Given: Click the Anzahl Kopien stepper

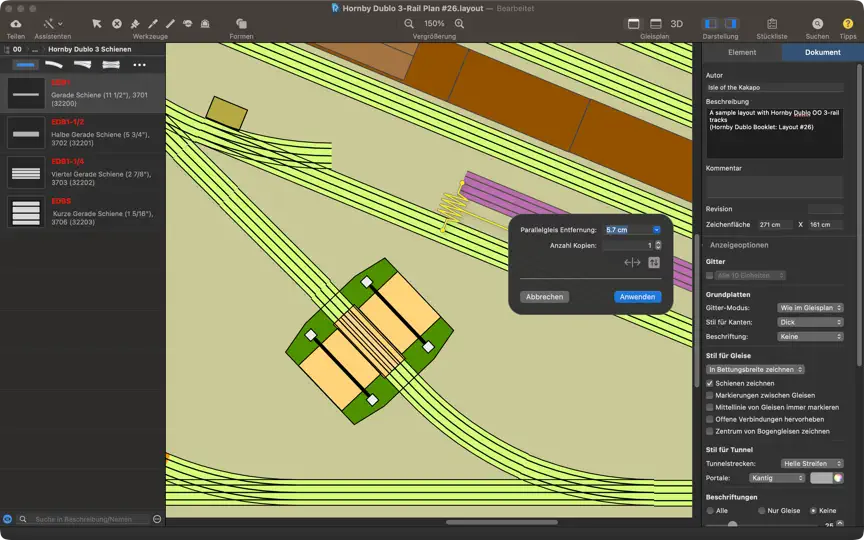Looking at the screenshot, I should coord(658,245).
